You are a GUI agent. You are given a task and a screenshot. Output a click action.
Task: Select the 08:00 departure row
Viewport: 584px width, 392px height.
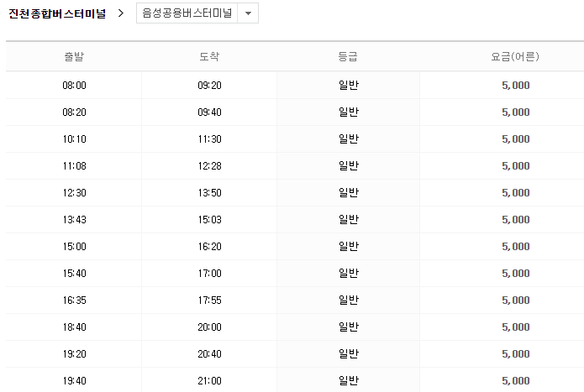point(74,86)
